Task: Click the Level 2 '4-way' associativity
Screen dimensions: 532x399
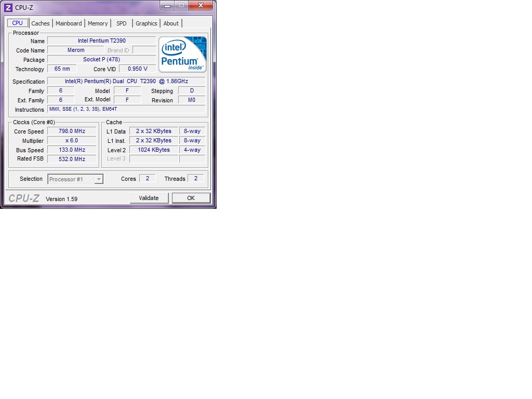Action: [x=192, y=150]
